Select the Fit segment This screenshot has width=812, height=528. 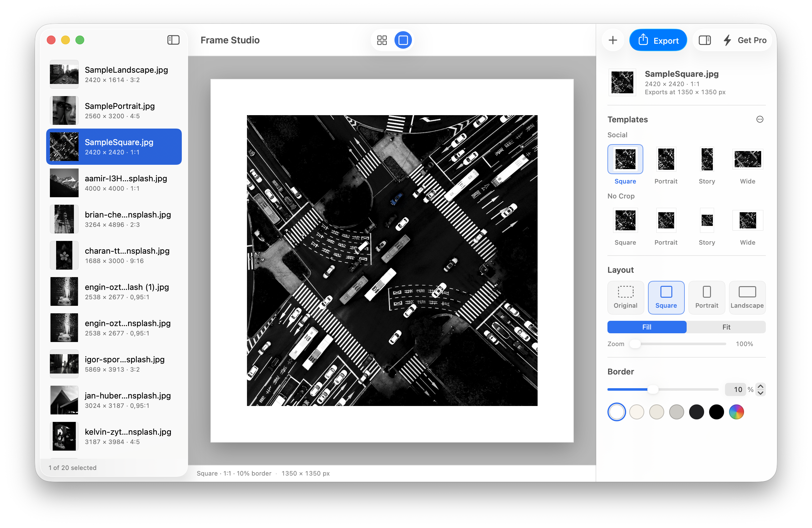pos(726,327)
